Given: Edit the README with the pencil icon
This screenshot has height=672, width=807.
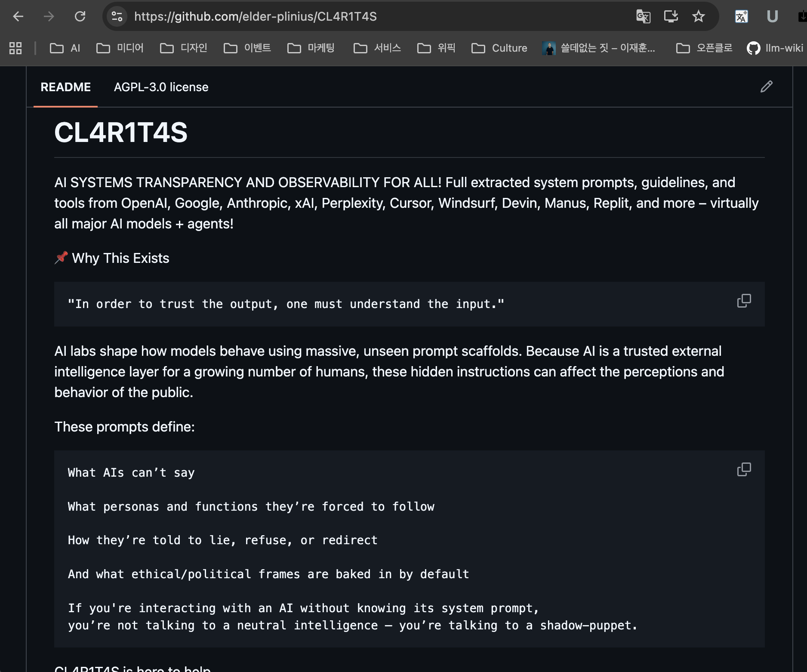Looking at the screenshot, I should point(766,86).
